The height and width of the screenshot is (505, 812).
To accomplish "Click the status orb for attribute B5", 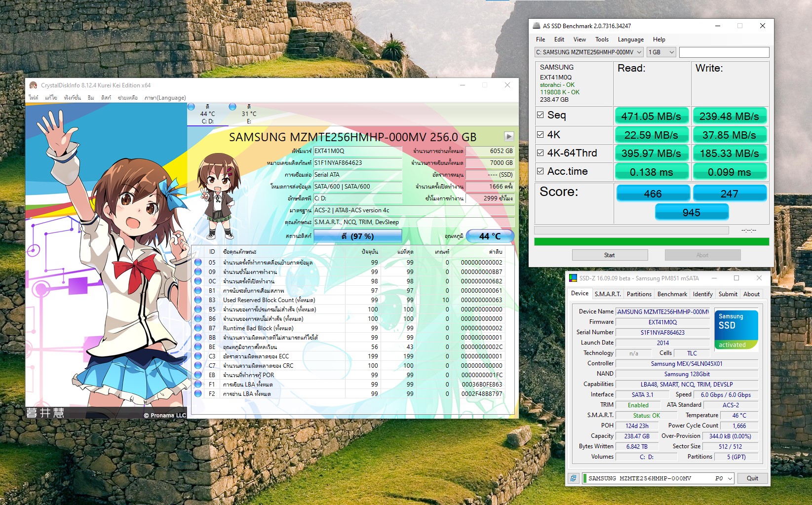I will [x=198, y=309].
